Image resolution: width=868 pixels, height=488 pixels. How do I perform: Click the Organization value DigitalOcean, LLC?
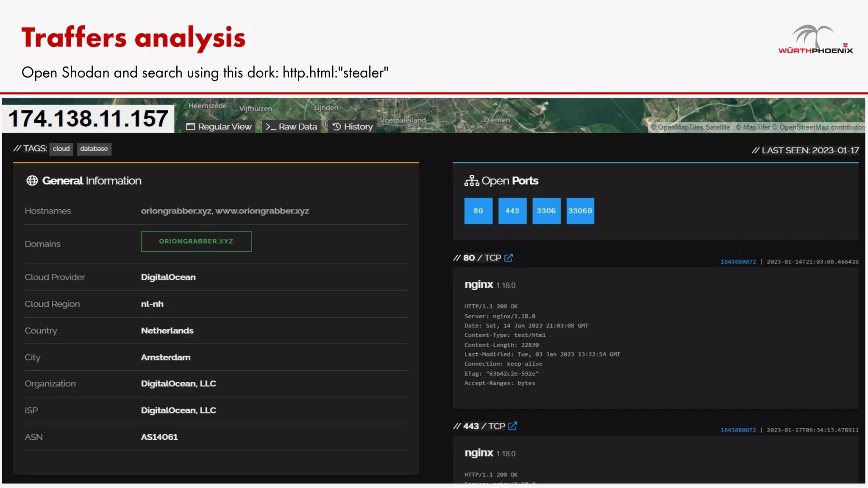pyautogui.click(x=178, y=384)
